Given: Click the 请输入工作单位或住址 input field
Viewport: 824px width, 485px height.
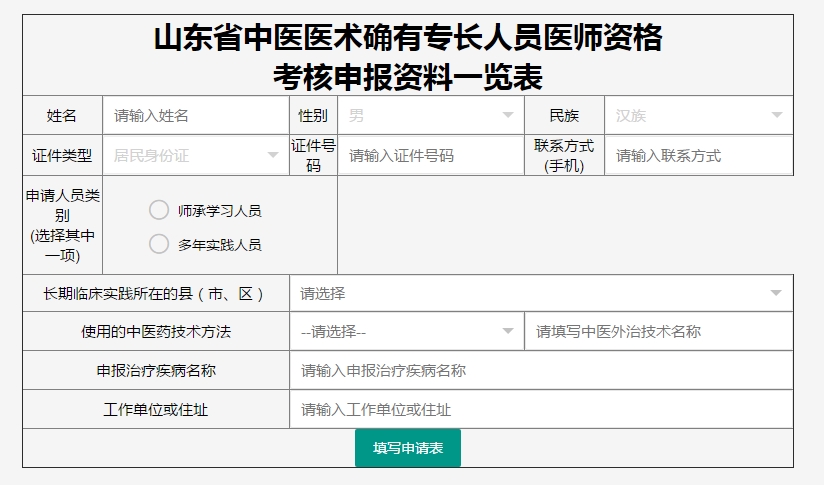Looking at the screenshot, I should pos(540,409).
